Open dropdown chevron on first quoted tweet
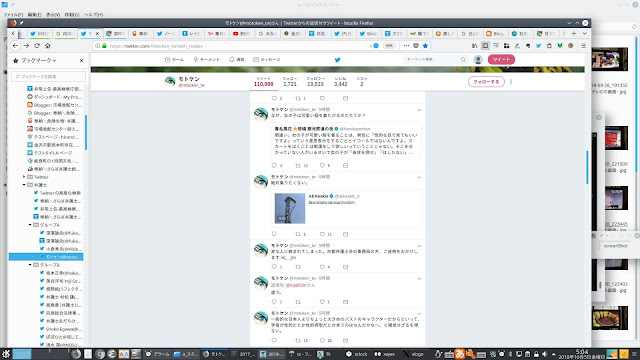 [419, 110]
